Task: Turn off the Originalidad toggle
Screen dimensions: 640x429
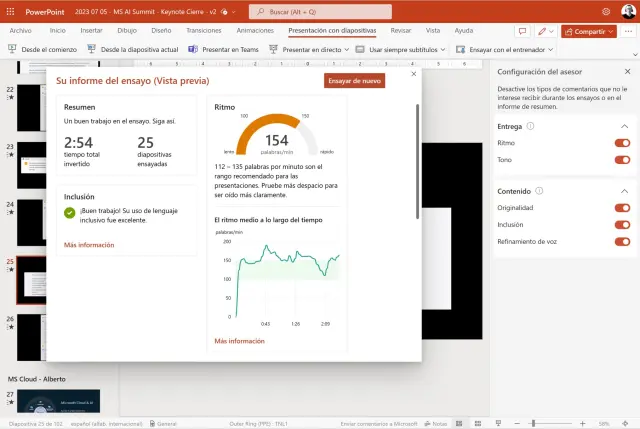Action: [x=622, y=208]
